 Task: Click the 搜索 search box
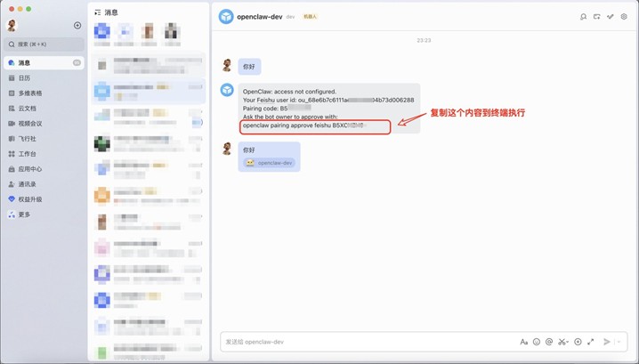(x=43, y=44)
